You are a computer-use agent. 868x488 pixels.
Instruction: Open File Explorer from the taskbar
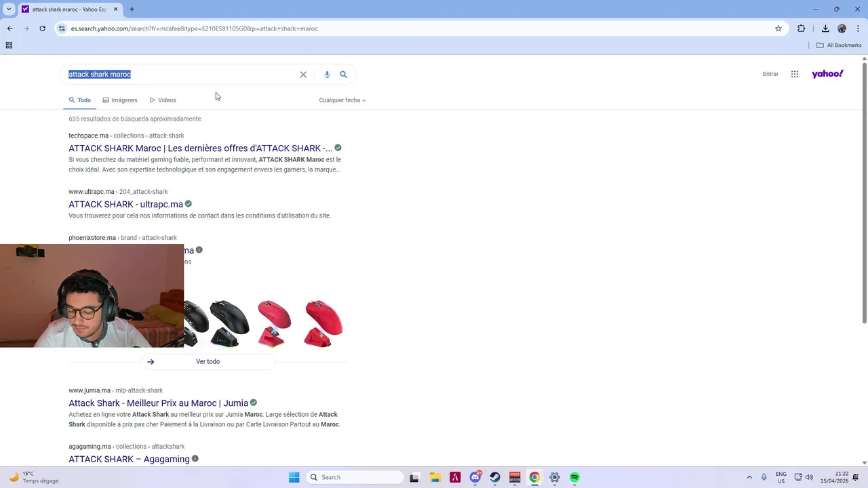pyautogui.click(x=435, y=477)
